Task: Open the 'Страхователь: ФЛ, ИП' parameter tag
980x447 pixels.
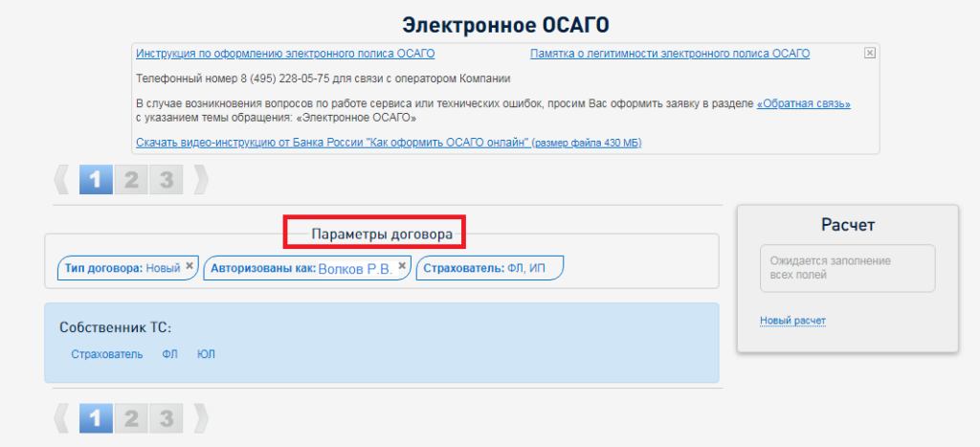Action: 489,268
